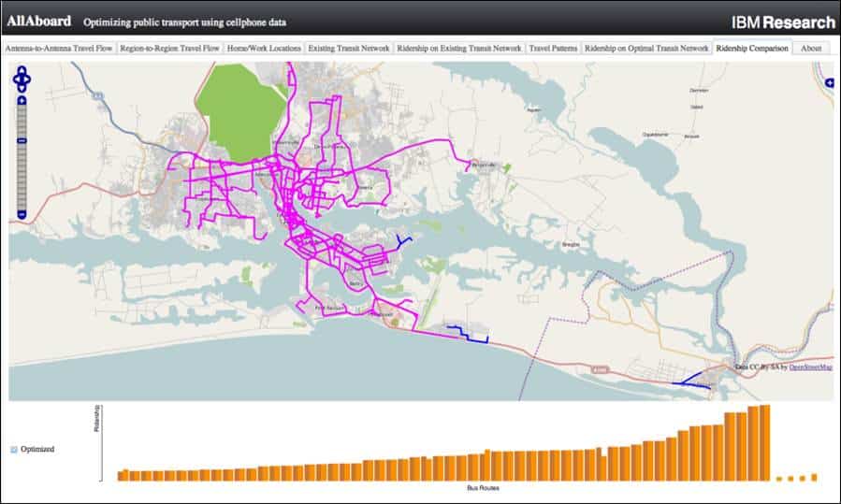Toggle the Optimized checkbox
The width and height of the screenshot is (841, 504).
[x=14, y=450]
